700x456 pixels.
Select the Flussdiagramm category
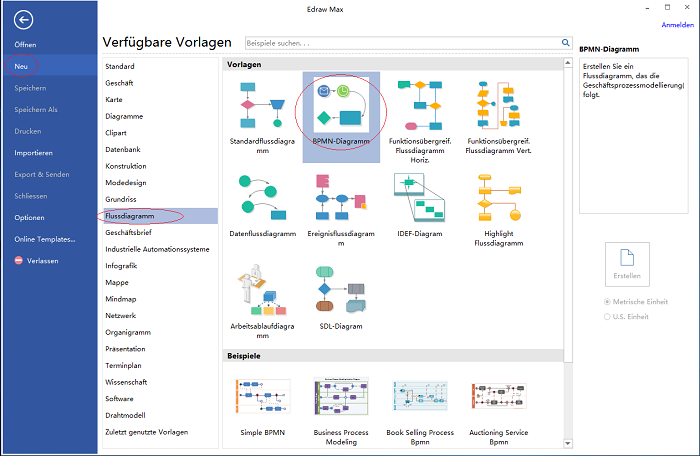coord(160,216)
